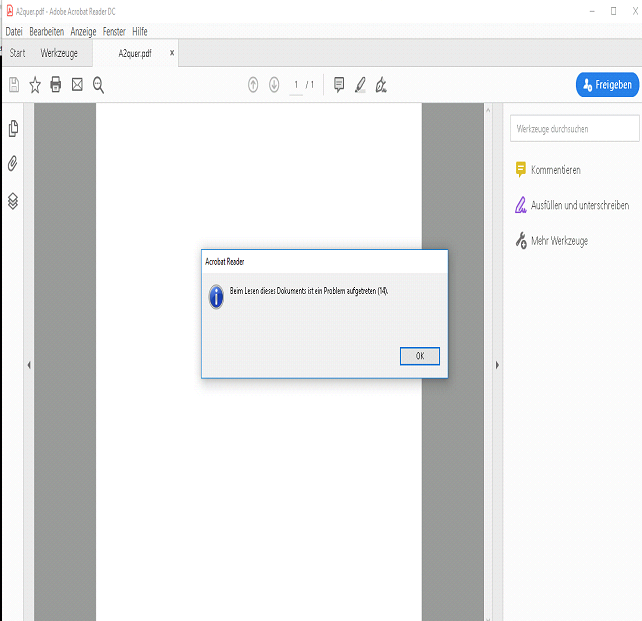
Task: Open layers sidebar panel
Action: tap(13, 201)
